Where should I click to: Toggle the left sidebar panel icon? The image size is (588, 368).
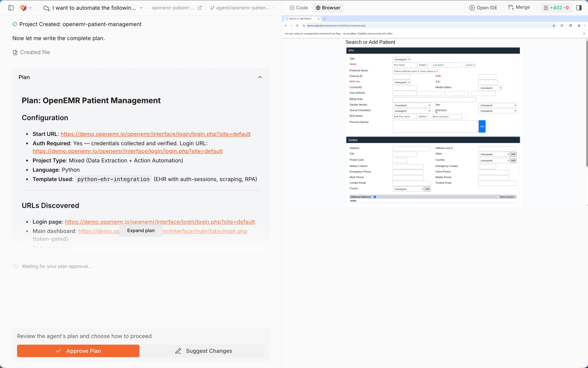[x=11, y=8]
